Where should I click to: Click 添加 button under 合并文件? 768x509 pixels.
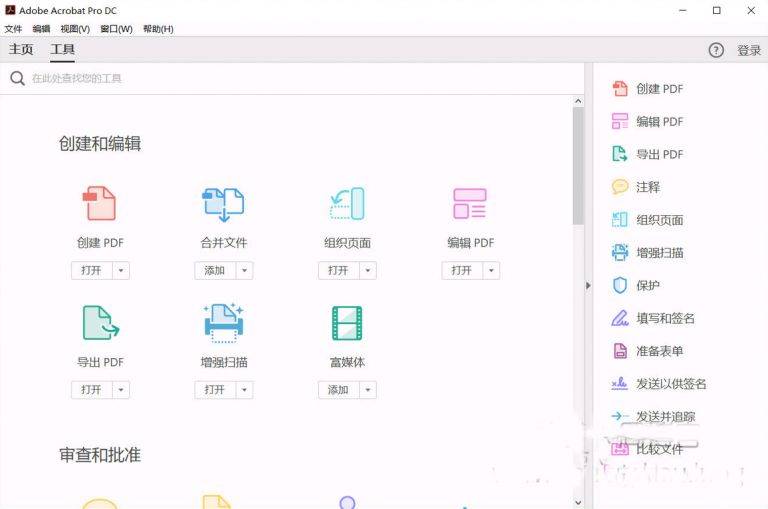tap(215, 270)
